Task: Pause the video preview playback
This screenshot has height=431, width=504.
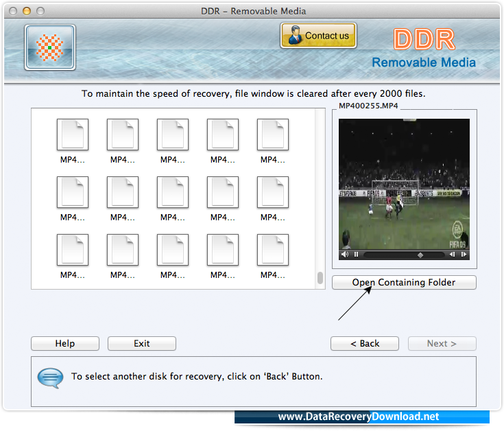Action: coord(356,255)
